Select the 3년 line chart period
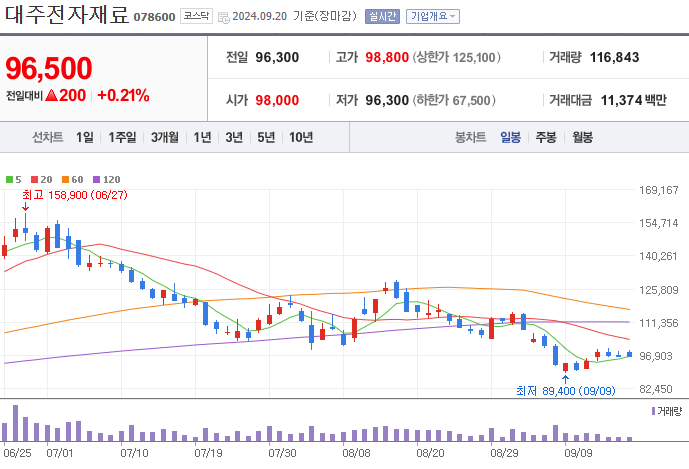 click(234, 138)
